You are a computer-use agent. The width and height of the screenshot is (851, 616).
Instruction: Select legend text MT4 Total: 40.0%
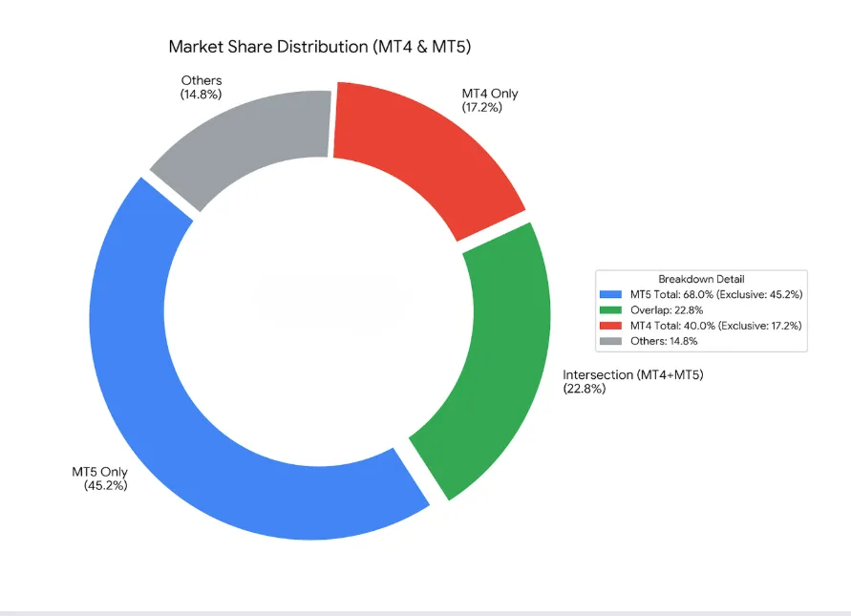[x=672, y=326]
